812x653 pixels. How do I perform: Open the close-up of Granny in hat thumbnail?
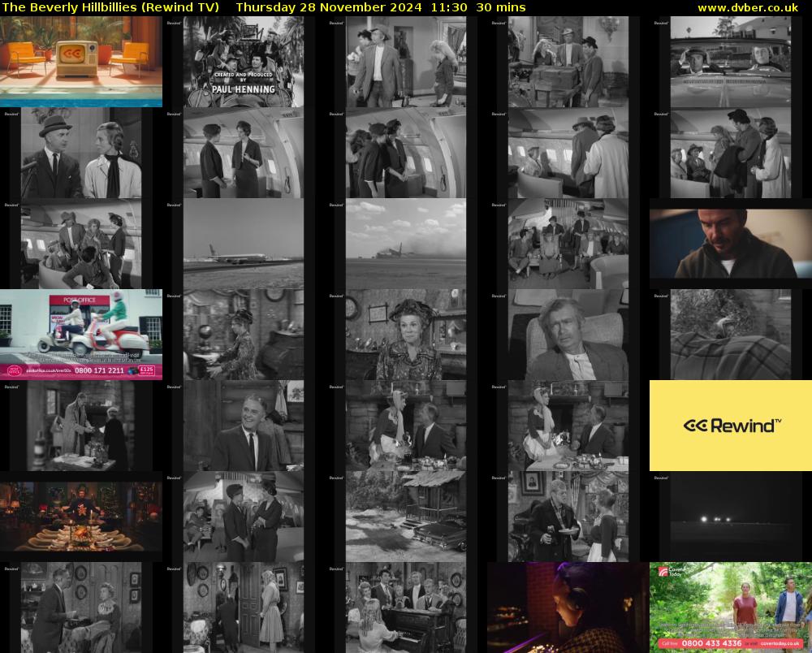(406, 335)
